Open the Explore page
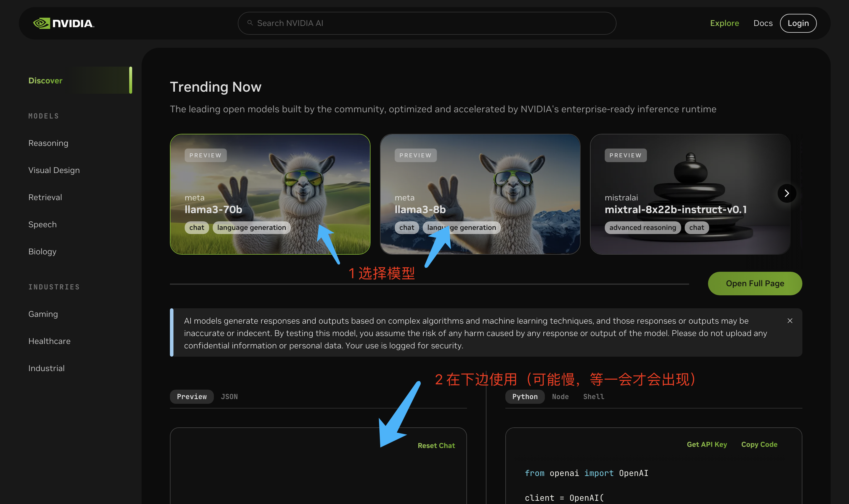The width and height of the screenshot is (849, 504). tap(724, 23)
